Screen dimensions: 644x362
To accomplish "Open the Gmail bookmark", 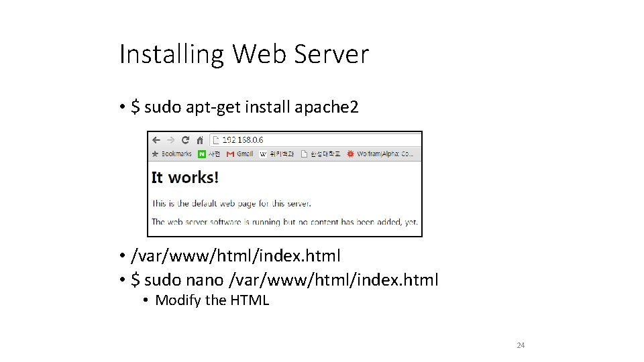I will click(x=240, y=154).
